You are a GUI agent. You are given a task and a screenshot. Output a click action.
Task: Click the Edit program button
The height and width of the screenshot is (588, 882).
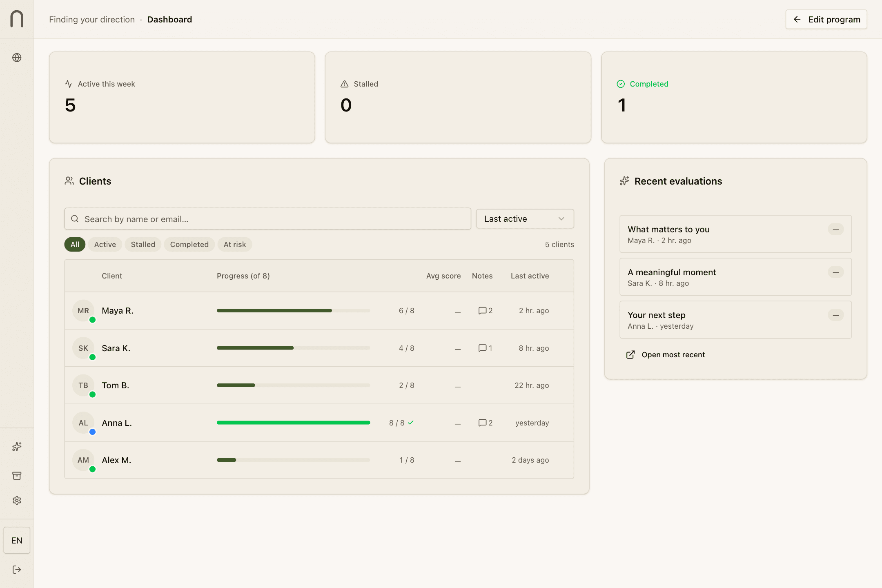click(x=826, y=20)
